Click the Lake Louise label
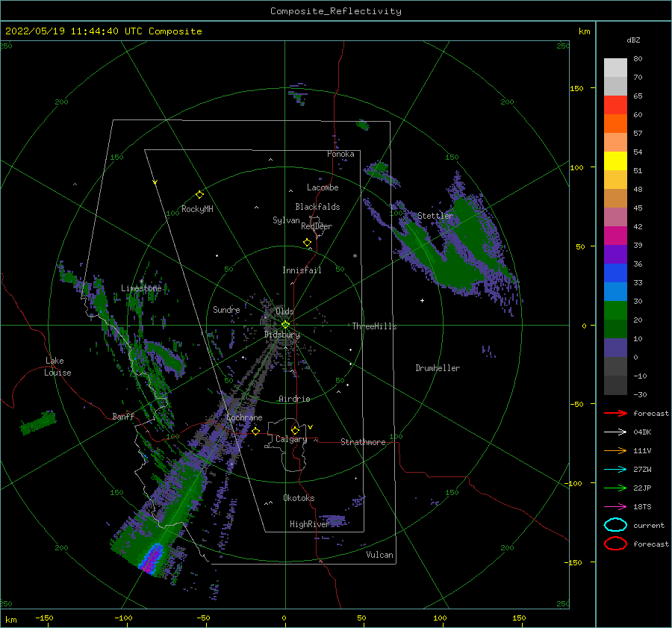 [57, 367]
